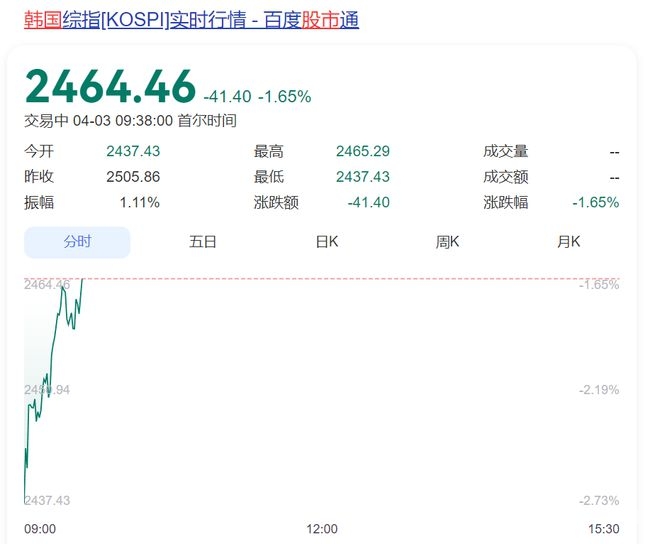Screen dimensions: 660x544
Task: Click the 成交量 label
Action: click(506, 151)
